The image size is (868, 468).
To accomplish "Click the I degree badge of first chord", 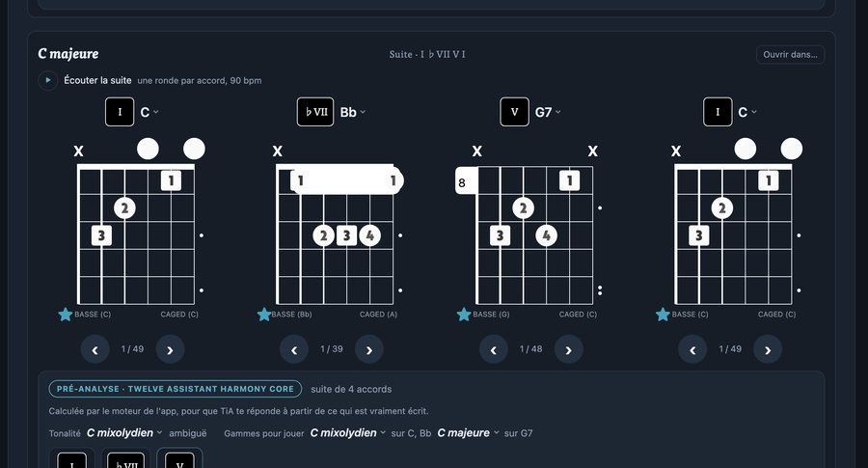I will coord(120,112).
